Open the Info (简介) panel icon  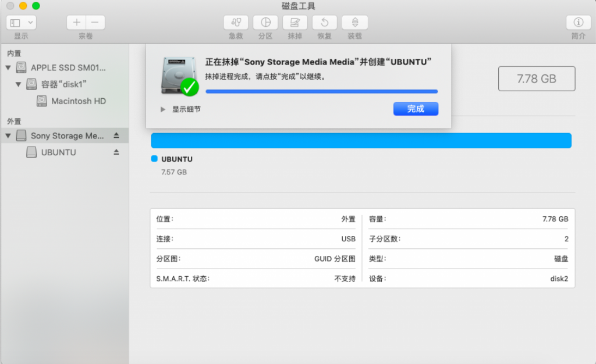(x=579, y=23)
